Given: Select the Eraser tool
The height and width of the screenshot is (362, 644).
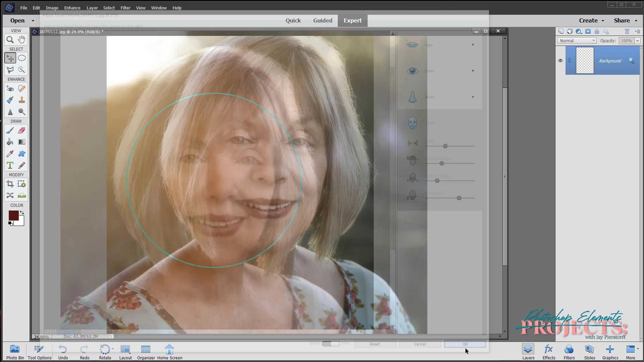Looking at the screenshot, I should click(x=21, y=130).
